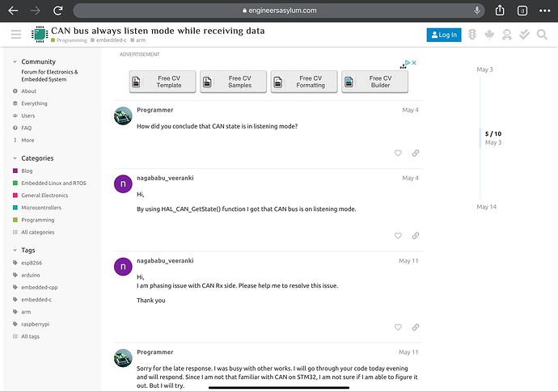Open the embedded-c tag in sidebar
Viewport: 558px width, 392px height.
click(32, 300)
